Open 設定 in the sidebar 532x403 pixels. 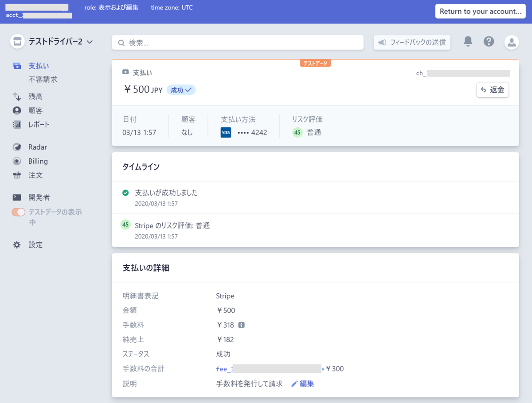point(35,245)
